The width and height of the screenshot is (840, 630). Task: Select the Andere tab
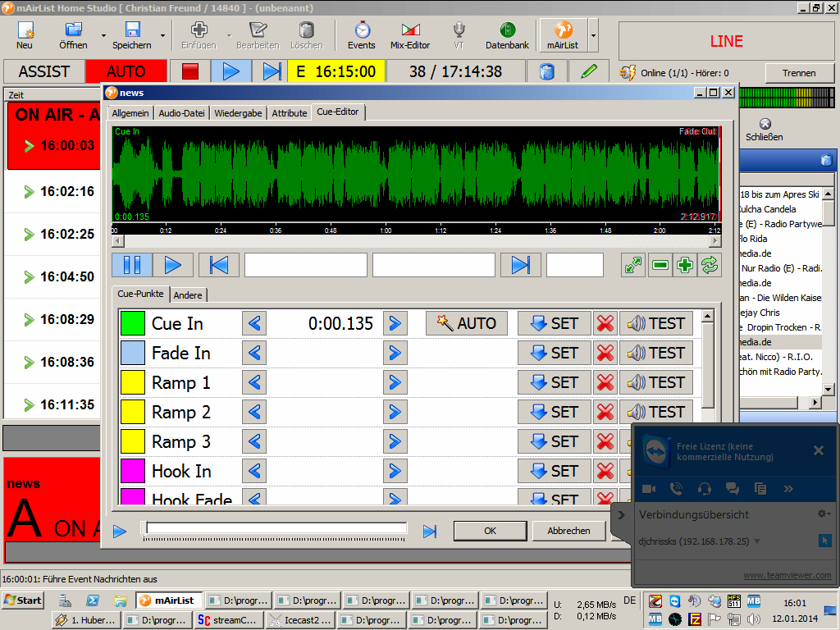[x=188, y=295]
